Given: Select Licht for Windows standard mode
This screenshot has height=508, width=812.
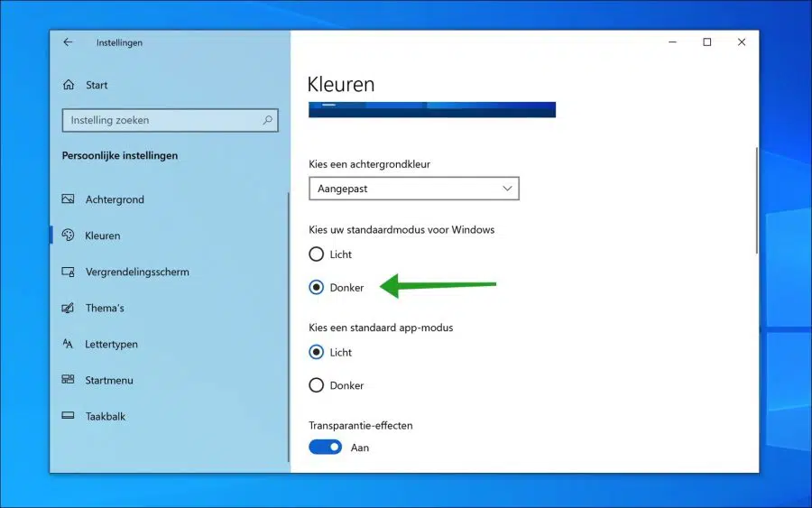Looking at the screenshot, I should pyautogui.click(x=316, y=254).
